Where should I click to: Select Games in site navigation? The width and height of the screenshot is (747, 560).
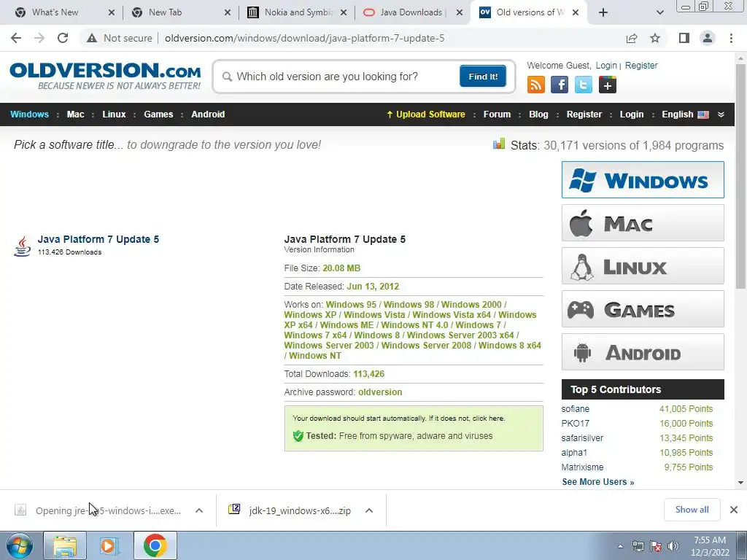158,114
